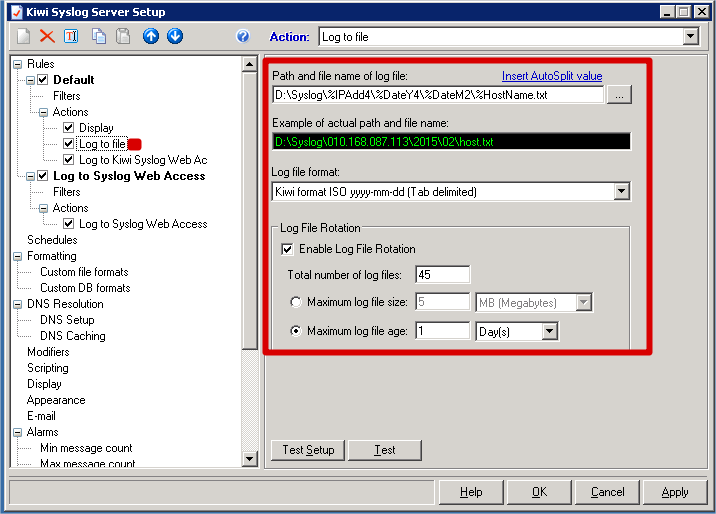Toggle the Default rule checkbox

pos(42,80)
